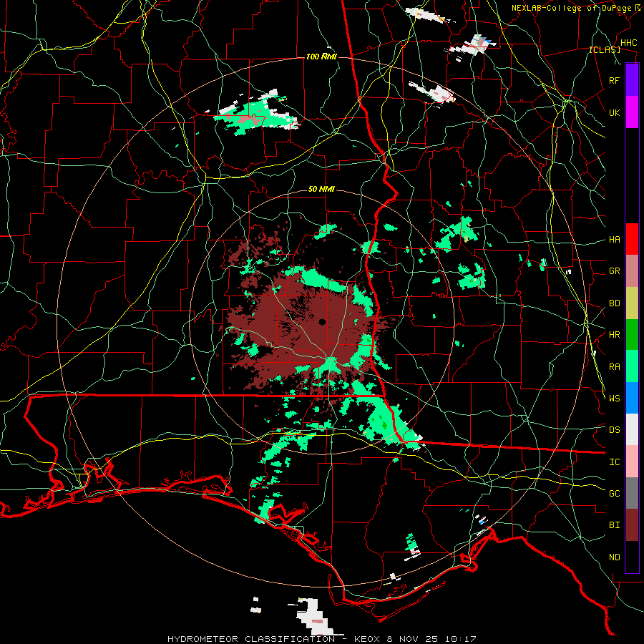Screen dimensions: 644x644
Task: Click the RA legend label
Action: [615, 367]
